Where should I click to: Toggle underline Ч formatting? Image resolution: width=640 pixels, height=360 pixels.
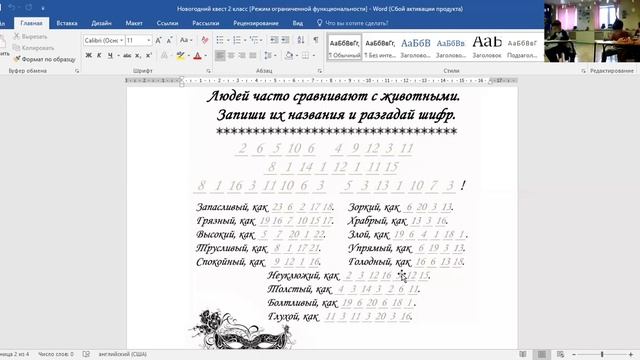point(110,55)
